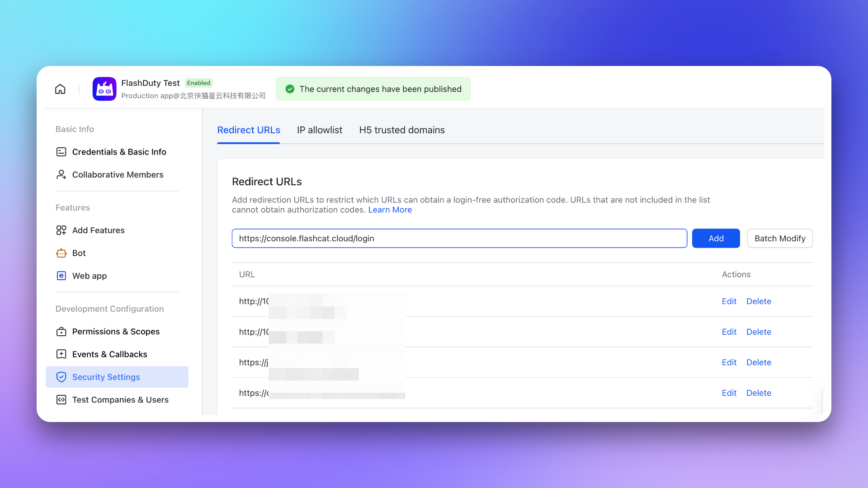Edit the first redirect URL row

[x=729, y=301]
